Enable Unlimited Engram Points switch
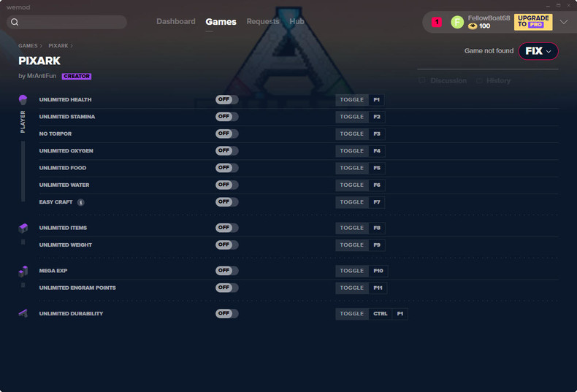This screenshot has width=577, height=392. [226, 288]
